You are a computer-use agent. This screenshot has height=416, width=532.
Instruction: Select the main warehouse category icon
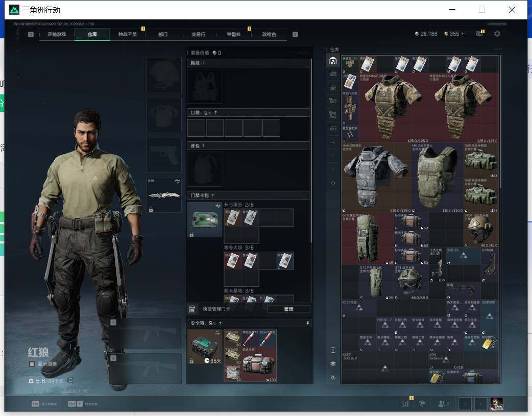pyautogui.click(x=333, y=61)
